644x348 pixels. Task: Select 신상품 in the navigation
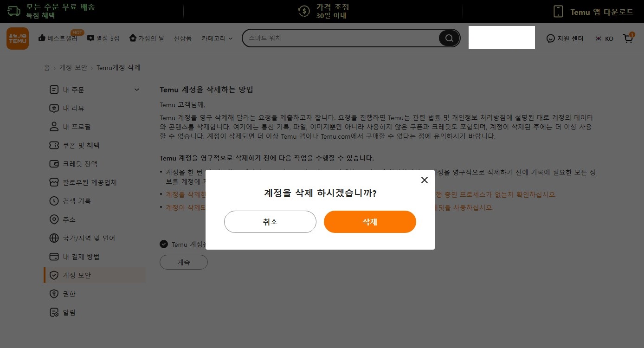[x=182, y=39]
